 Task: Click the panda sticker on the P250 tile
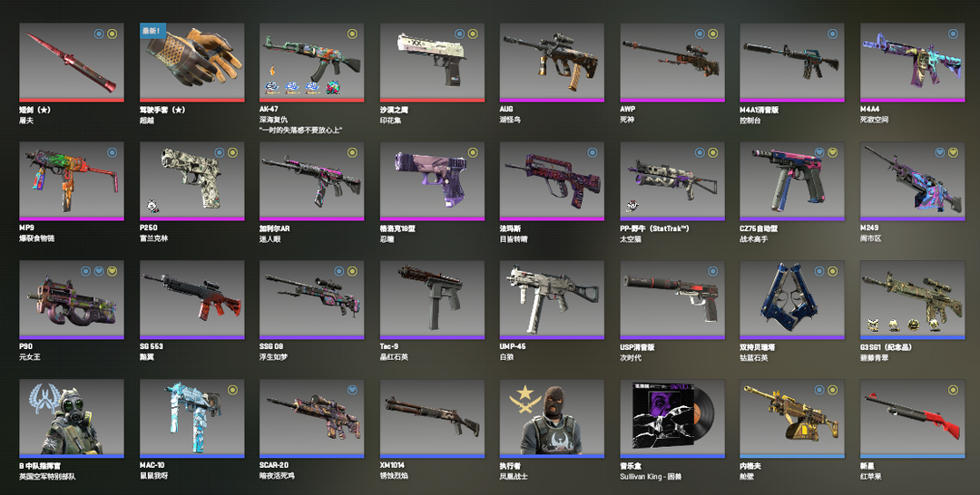153,206
